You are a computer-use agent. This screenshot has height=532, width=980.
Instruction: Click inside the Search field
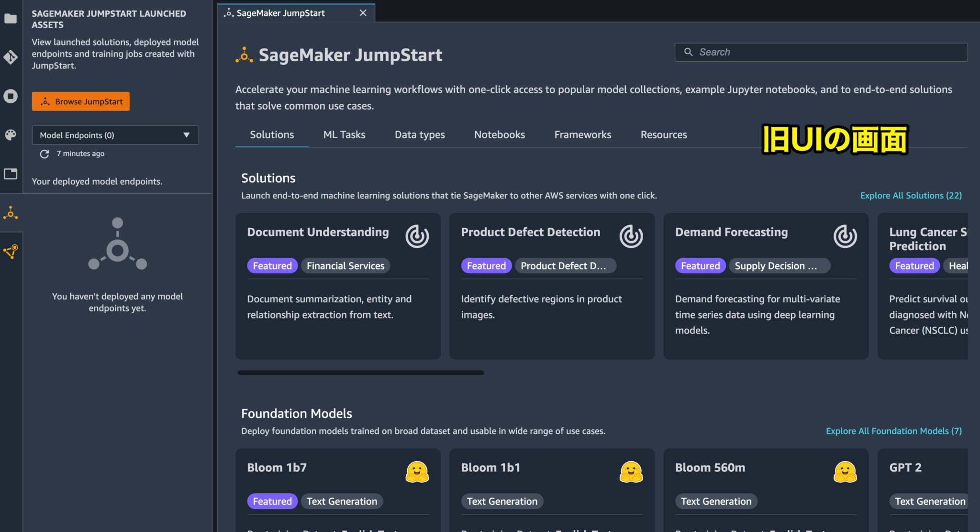coord(821,52)
